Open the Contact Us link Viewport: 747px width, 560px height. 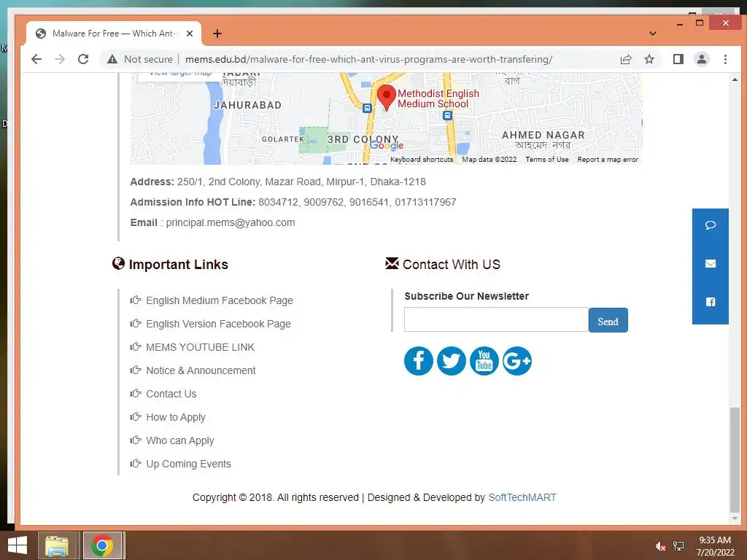(x=171, y=394)
